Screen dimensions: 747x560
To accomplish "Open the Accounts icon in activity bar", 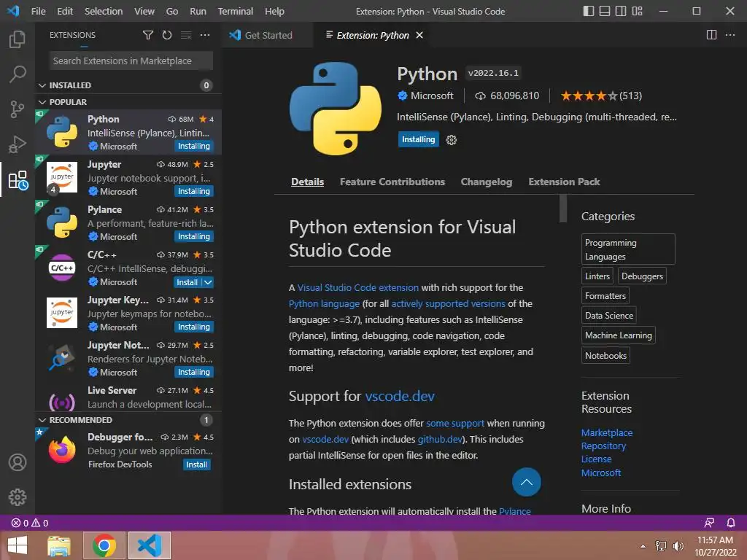I will tap(18, 462).
